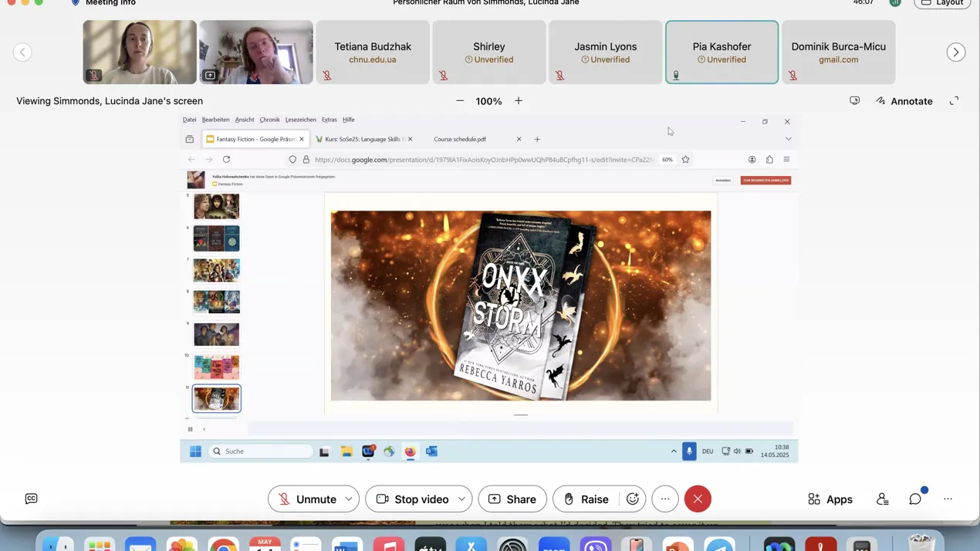Click the Firefox icon in the Windows taskbar
980x551 pixels.
pyautogui.click(x=410, y=451)
